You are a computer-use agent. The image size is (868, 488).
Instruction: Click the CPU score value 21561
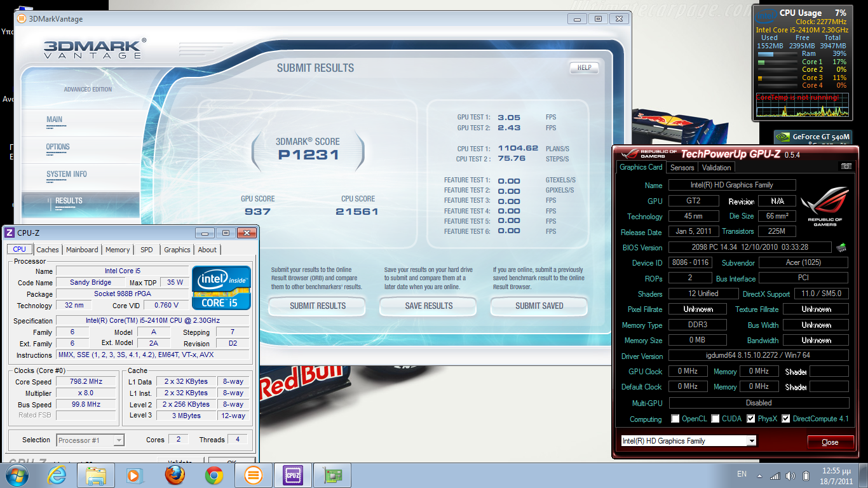[357, 211]
